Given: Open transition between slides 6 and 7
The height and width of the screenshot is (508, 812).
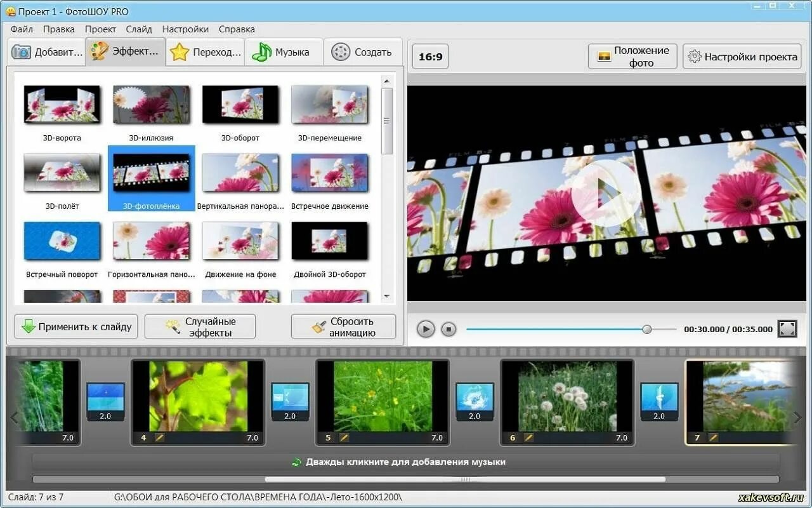Looking at the screenshot, I should point(659,401).
